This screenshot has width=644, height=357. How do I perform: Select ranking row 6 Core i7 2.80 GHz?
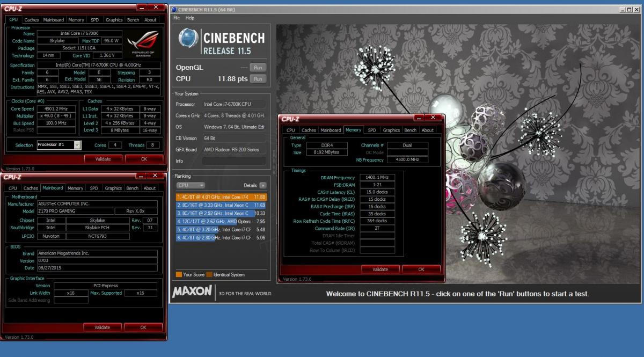[222, 237]
